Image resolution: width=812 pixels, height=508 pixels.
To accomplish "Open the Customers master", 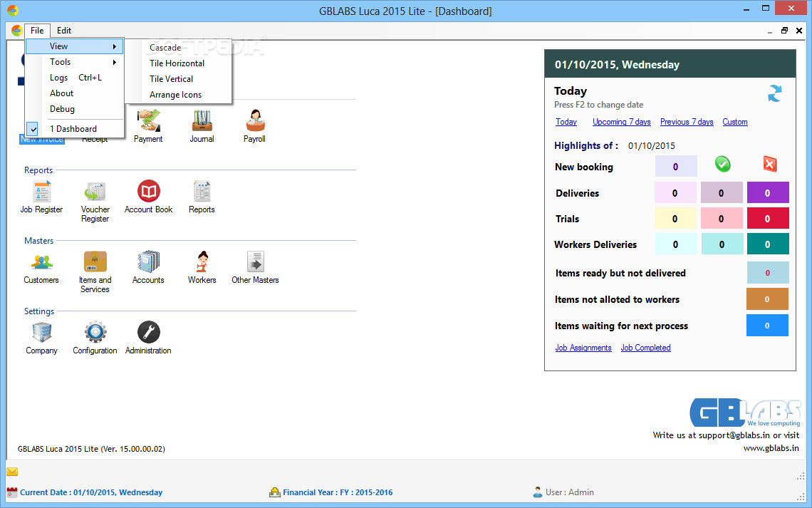I will tap(41, 261).
